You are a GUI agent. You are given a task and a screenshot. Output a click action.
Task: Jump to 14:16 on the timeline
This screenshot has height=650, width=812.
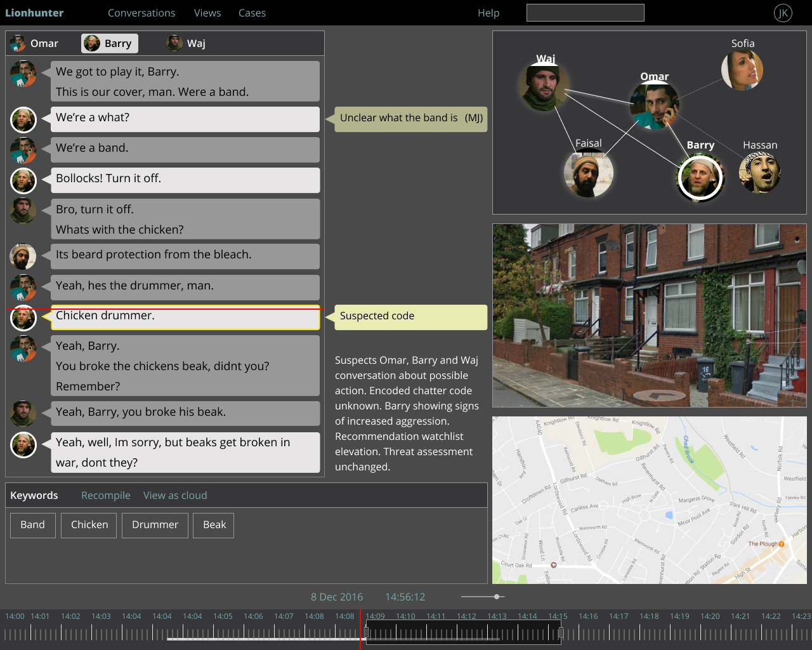click(x=588, y=616)
